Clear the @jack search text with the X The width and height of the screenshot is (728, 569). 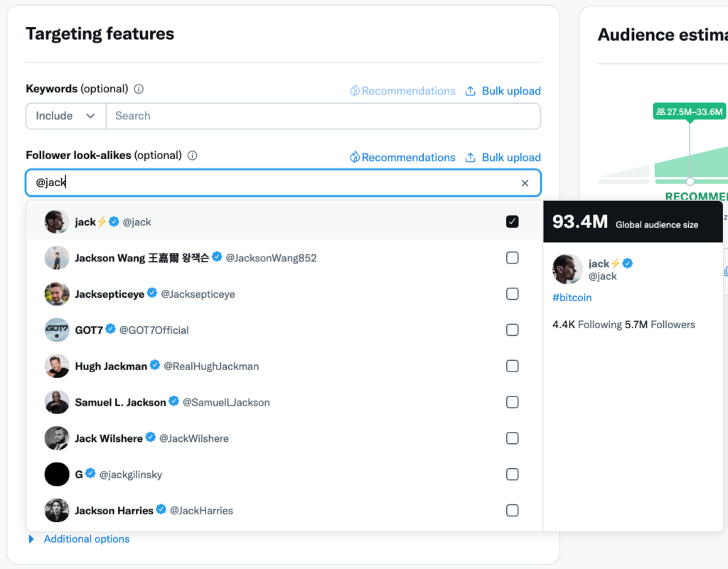click(525, 183)
